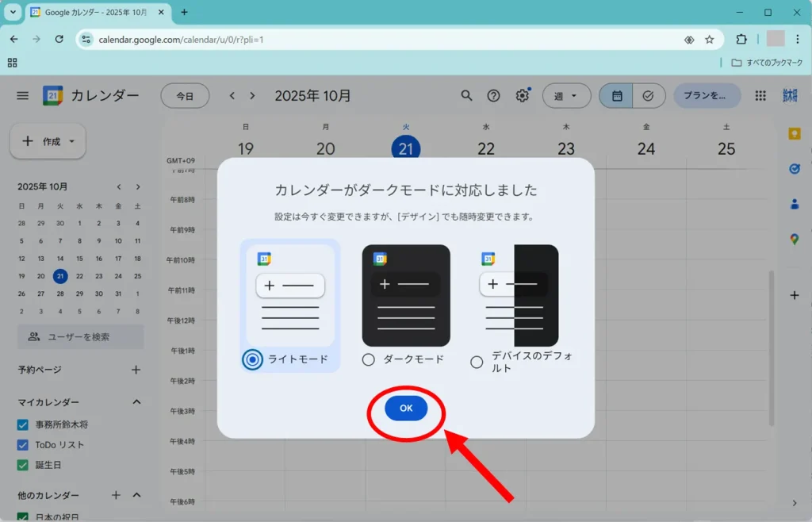Viewport: 812px width, 522px height.
Task: Toggle the ToDo リスト calendar checkbox
Action: click(x=23, y=445)
